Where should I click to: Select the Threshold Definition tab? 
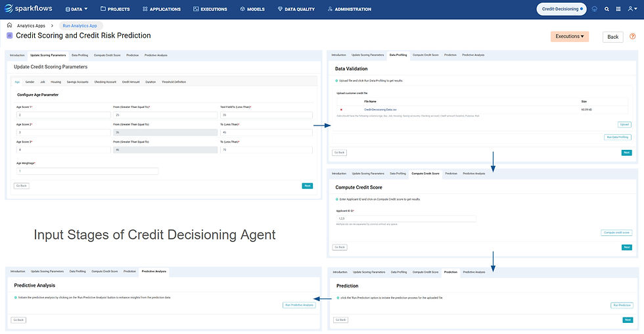tap(173, 82)
